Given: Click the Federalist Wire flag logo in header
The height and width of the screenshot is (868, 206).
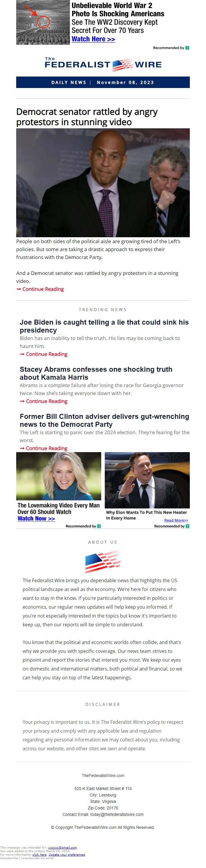Looking at the screenshot, I should point(122,64).
